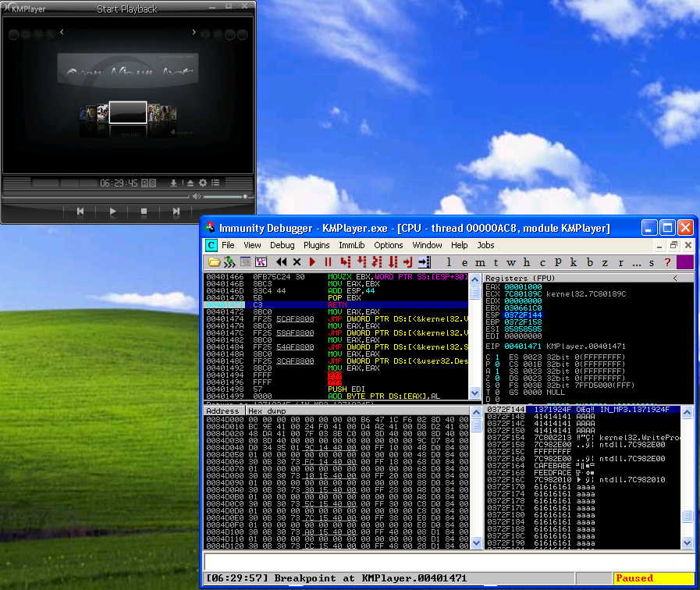The image size is (700, 590).
Task: Click the Step Over toolbar icon
Action: [x=361, y=262]
